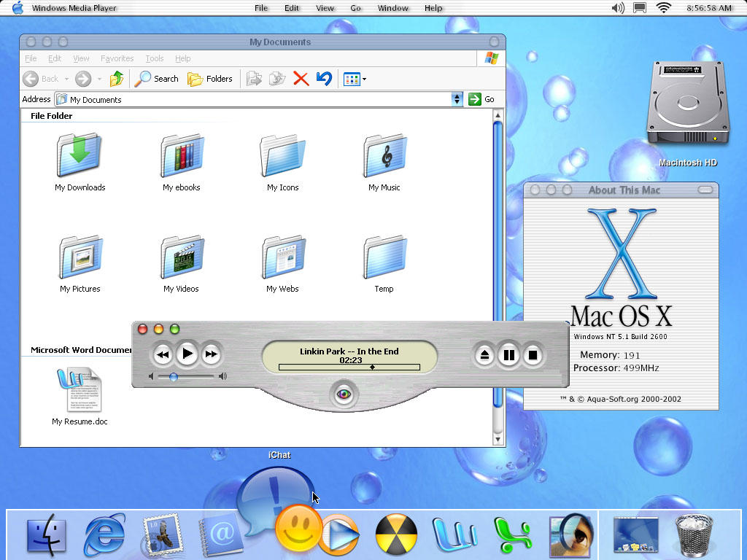
Task: Click the blue Undo arrow icon
Action: [x=325, y=79]
